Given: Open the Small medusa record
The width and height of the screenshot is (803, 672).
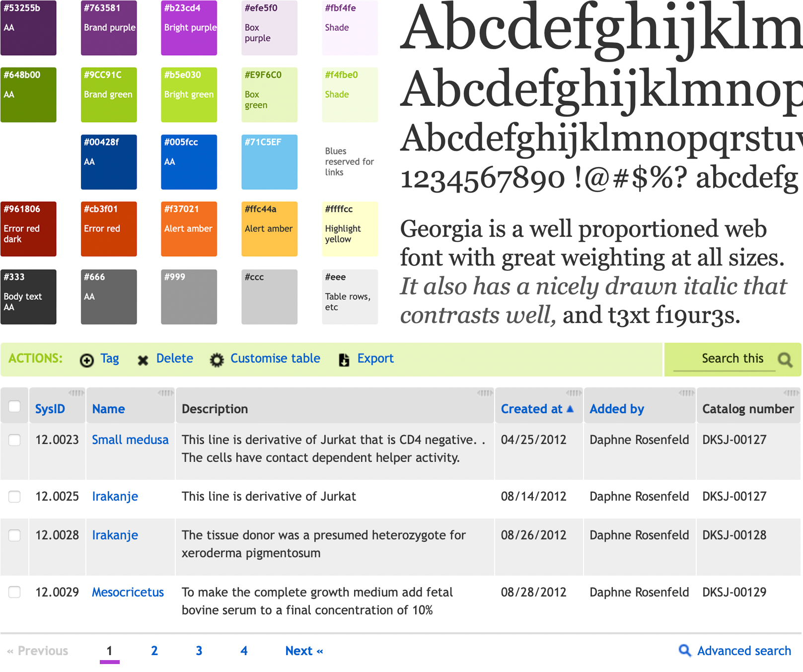Looking at the screenshot, I should click(x=130, y=440).
